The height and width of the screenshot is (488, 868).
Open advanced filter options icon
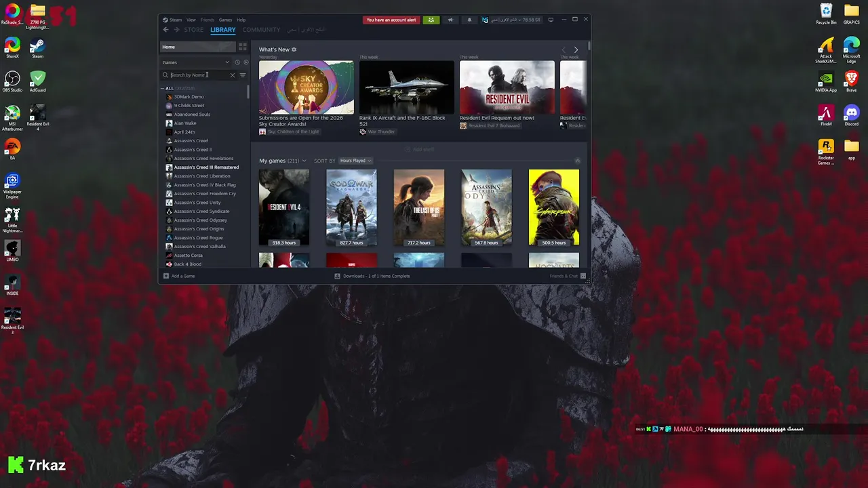coord(243,75)
